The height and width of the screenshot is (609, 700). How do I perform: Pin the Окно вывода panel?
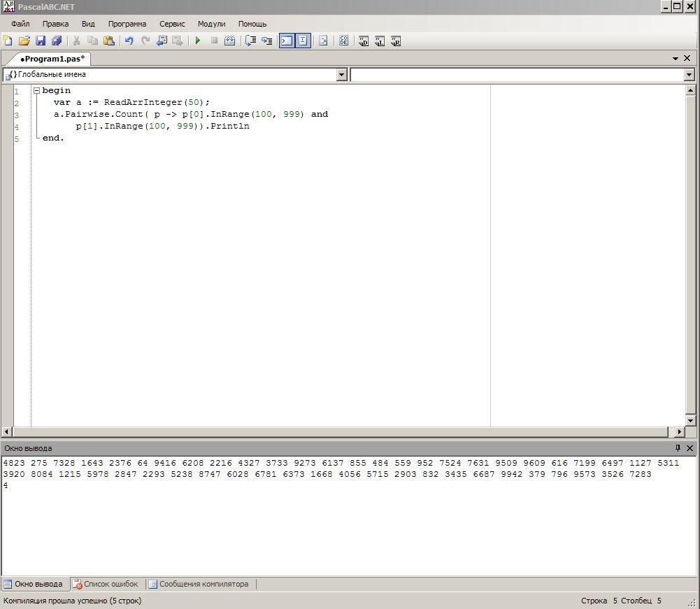coord(677,448)
